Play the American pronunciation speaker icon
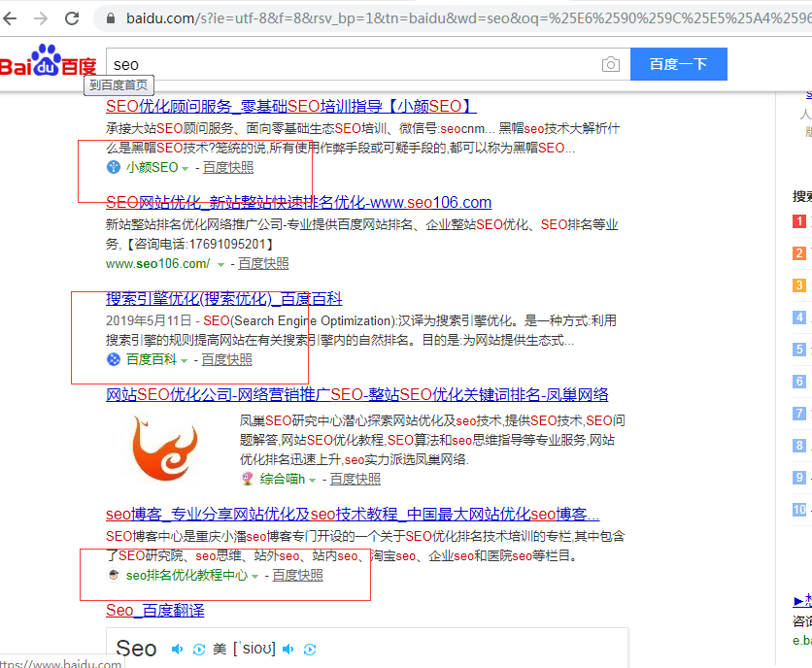The height and width of the screenshot is (668, 812). 288,649
